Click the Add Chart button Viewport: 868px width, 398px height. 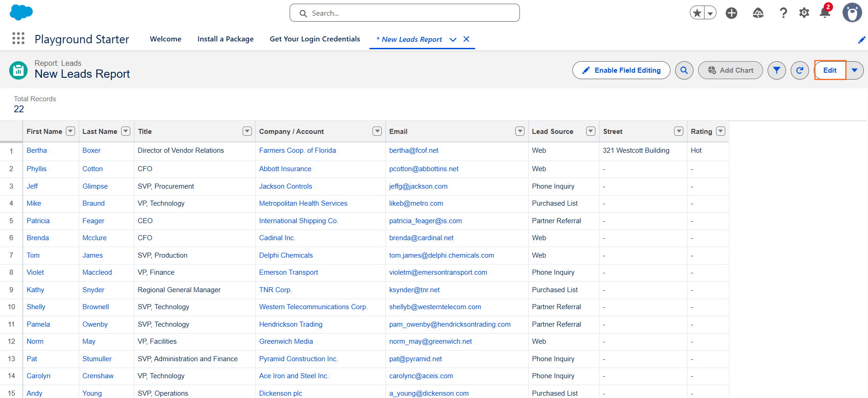coord(730,70)
